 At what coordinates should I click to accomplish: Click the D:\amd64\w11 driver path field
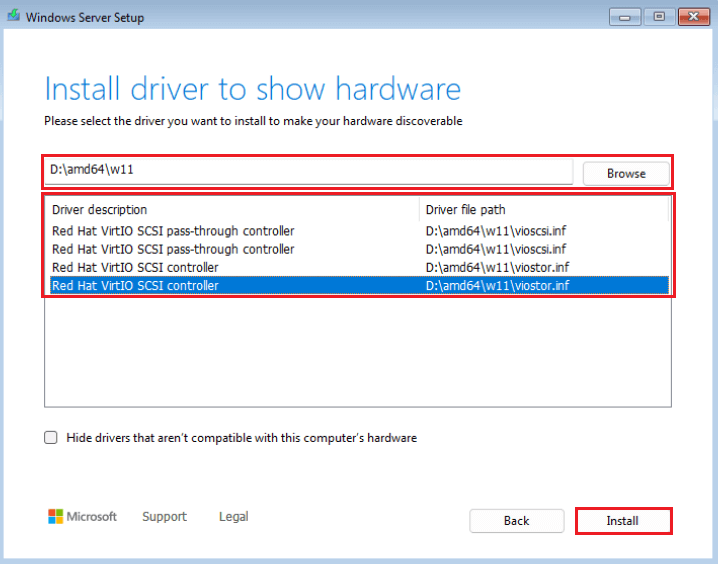point(310,170)
